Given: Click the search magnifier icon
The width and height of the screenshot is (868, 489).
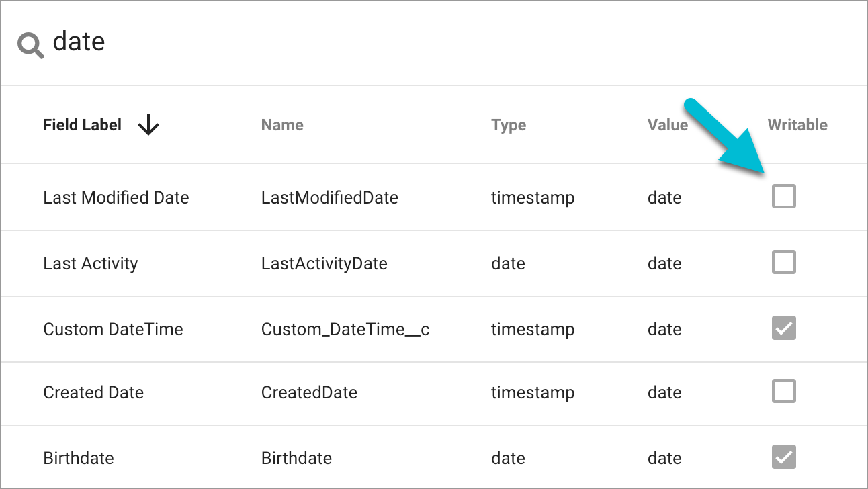Looking at the screenshot, I should pos(30,42).
